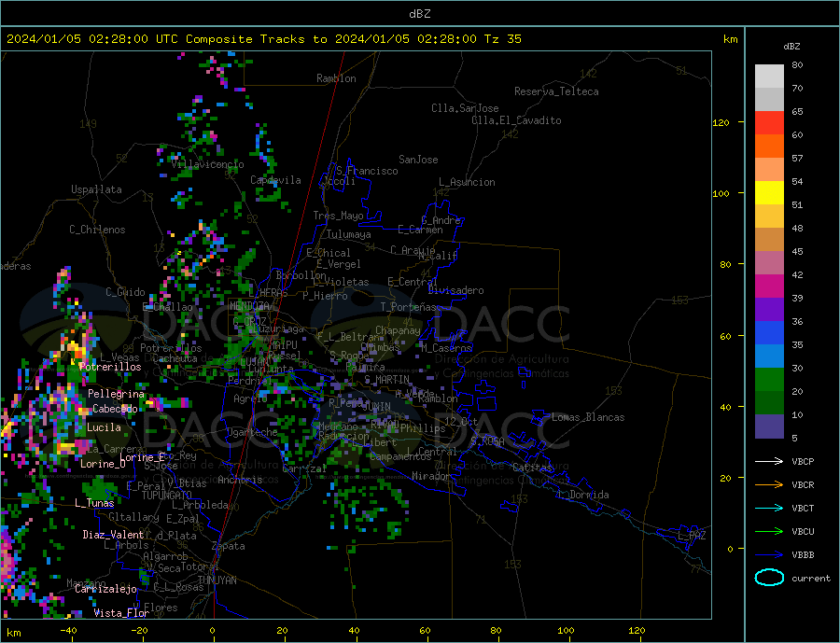840x643 pixels.
Task: Click the Tres_Mayo label
Action: pos(338,216)
